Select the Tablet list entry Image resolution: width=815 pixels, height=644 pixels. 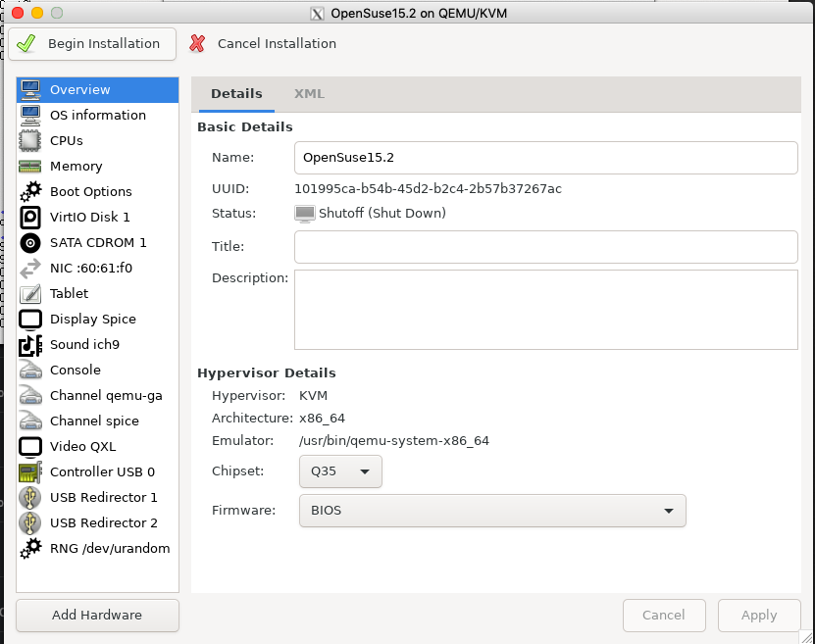[98, 293]
